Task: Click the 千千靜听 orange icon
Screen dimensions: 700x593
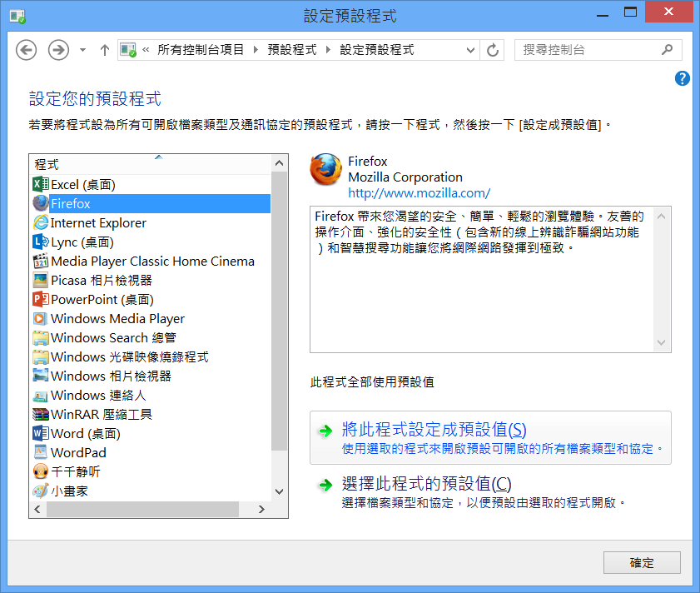Action: (41, 471)
